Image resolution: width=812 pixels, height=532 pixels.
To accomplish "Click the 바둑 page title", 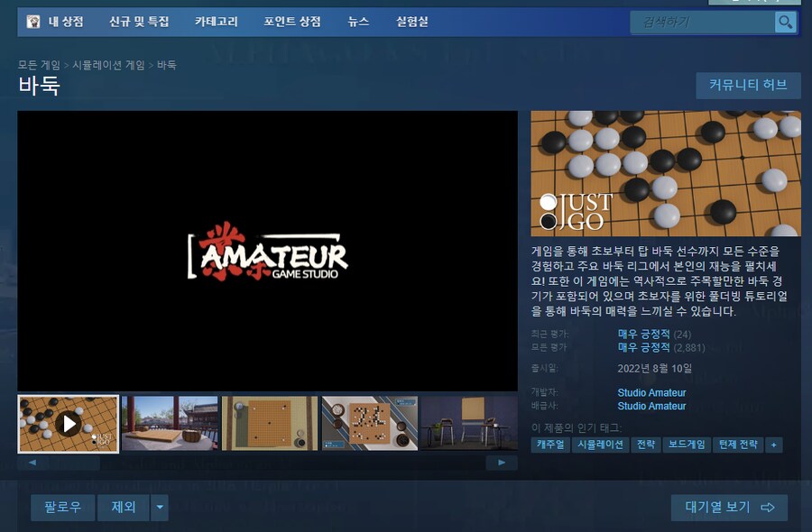I will click(x=40, y=86).
